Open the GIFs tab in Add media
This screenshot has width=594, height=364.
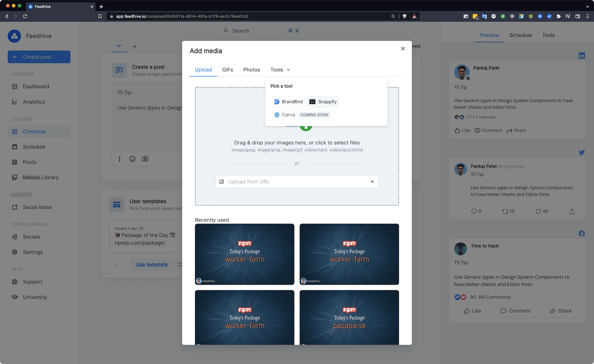coord(227,70)
